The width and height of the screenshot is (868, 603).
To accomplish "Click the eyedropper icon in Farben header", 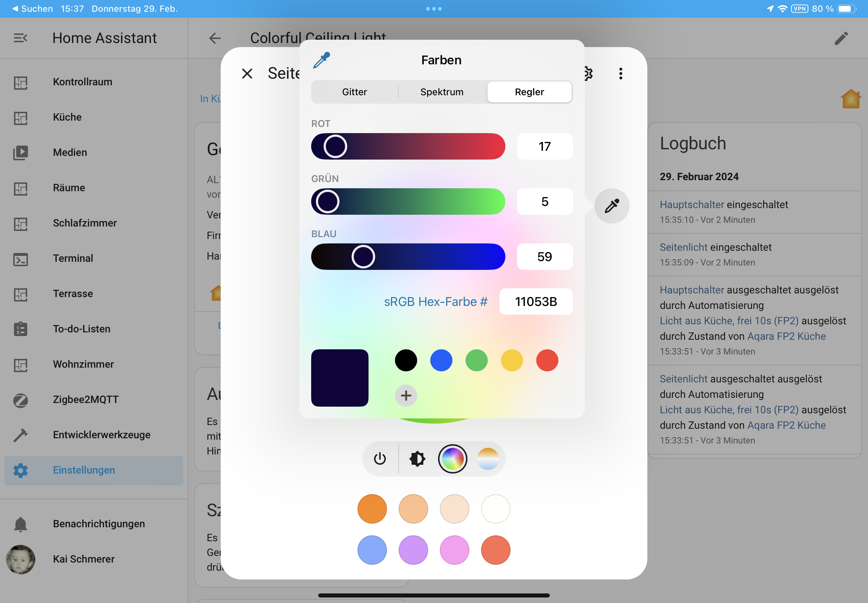I will pos(321,60).
